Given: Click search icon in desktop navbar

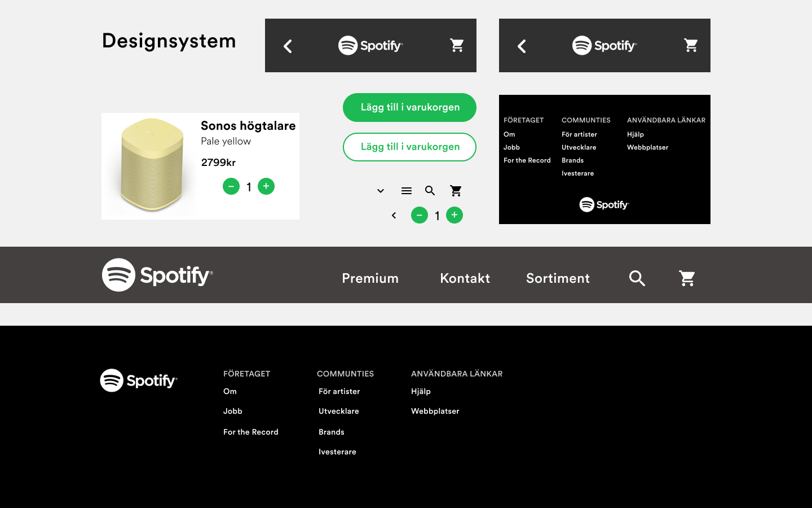Looking at the screenshot, I should 637,278.
